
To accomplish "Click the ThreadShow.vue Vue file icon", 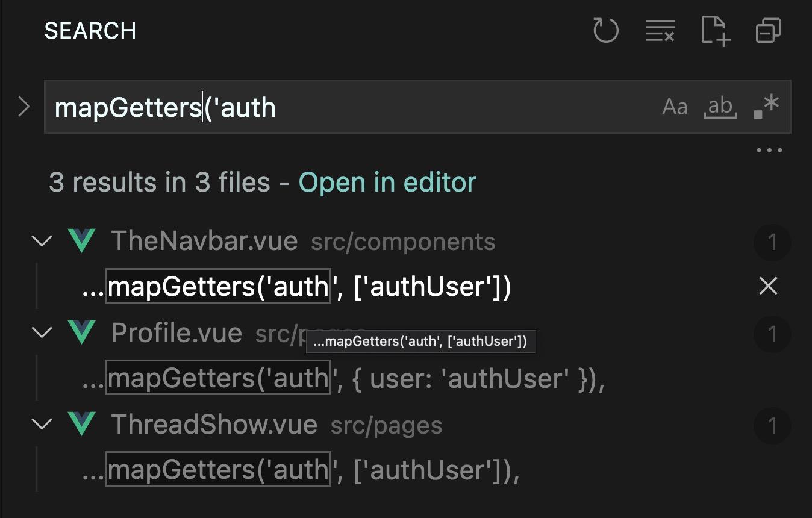I will click(x=82, y=425).
